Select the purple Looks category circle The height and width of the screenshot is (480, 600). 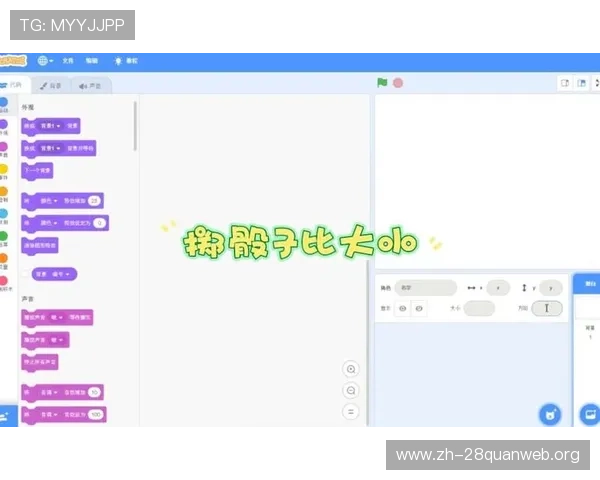pyautogui.click(x=3, y=124)
